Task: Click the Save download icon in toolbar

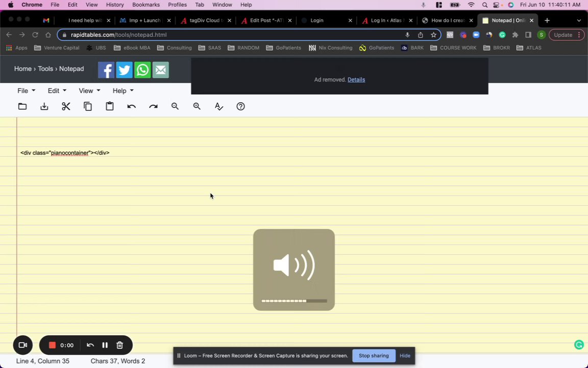Action: [44, 106]
